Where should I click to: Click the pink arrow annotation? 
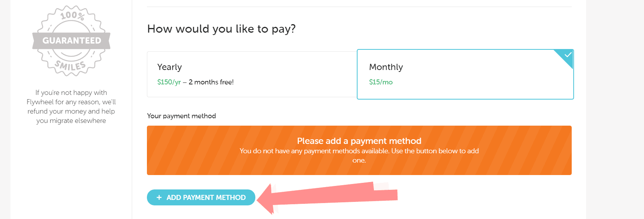click(327, 198)
